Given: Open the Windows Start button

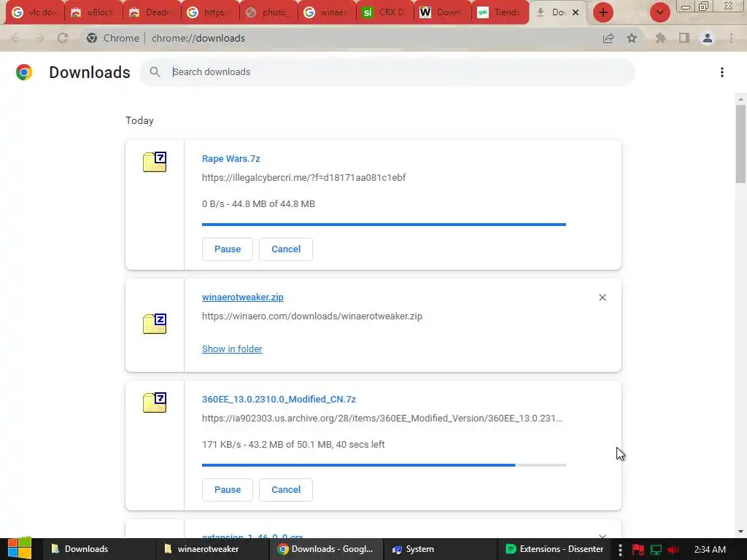Looking at the screenshot, I should click(x=20, y=549).
